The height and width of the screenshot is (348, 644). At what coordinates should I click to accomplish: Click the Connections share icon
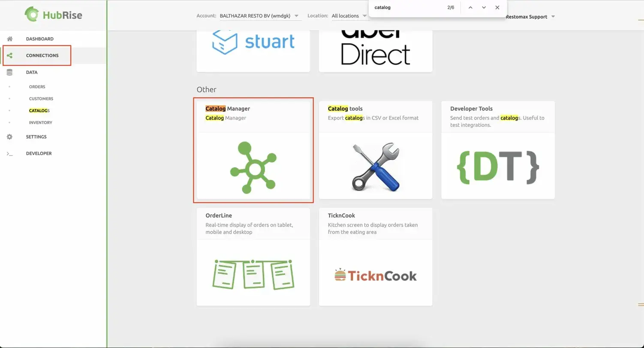click(x=9, y=56)
